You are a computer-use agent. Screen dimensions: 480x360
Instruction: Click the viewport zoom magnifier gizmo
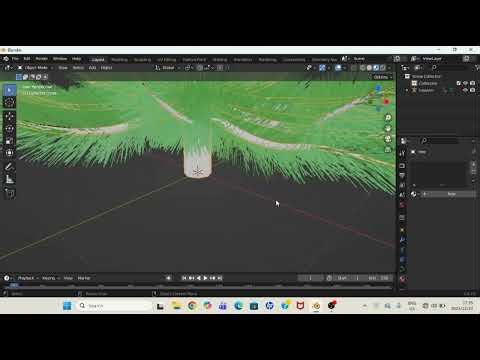pyautogui.click(x=388, y=118)
